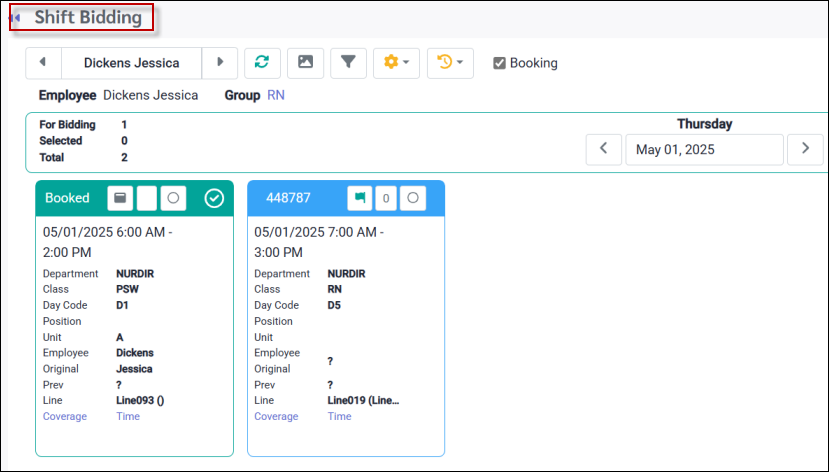Select the circle radio on shift 448787
This screenshot has height=472, width=829.
click(x=412, y=198)
